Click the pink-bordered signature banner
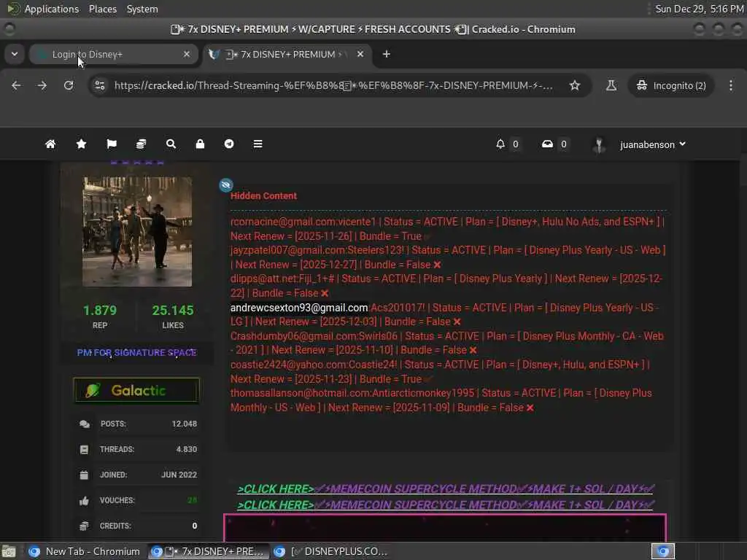This screenshot has width=747, height=560. (x=445, y=528)
